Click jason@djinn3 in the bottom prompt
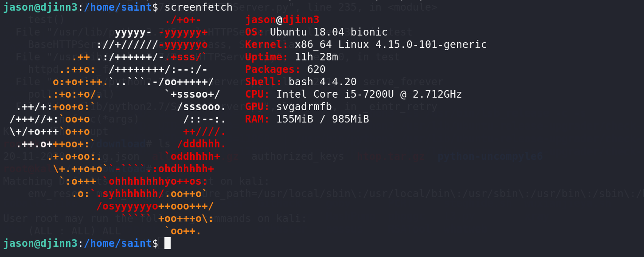Screen dimensions: 644x257 click(x=40, y=243)
